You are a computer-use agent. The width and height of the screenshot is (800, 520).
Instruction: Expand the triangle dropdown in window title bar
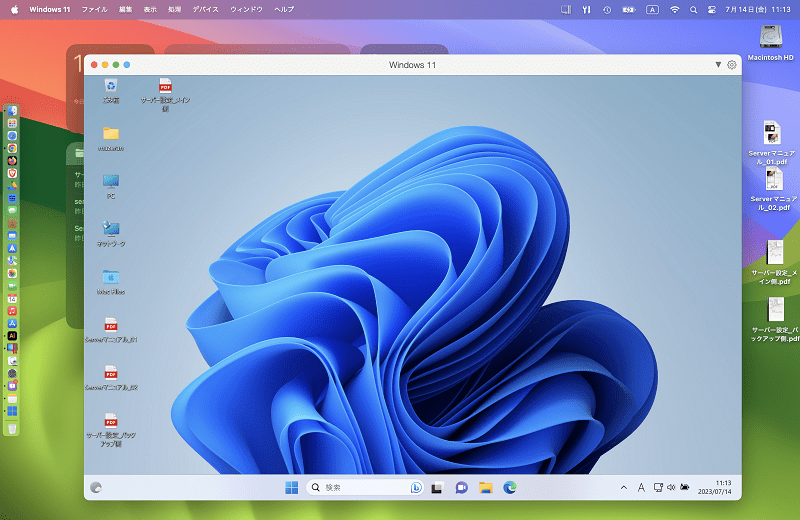[x=718, y=65]
